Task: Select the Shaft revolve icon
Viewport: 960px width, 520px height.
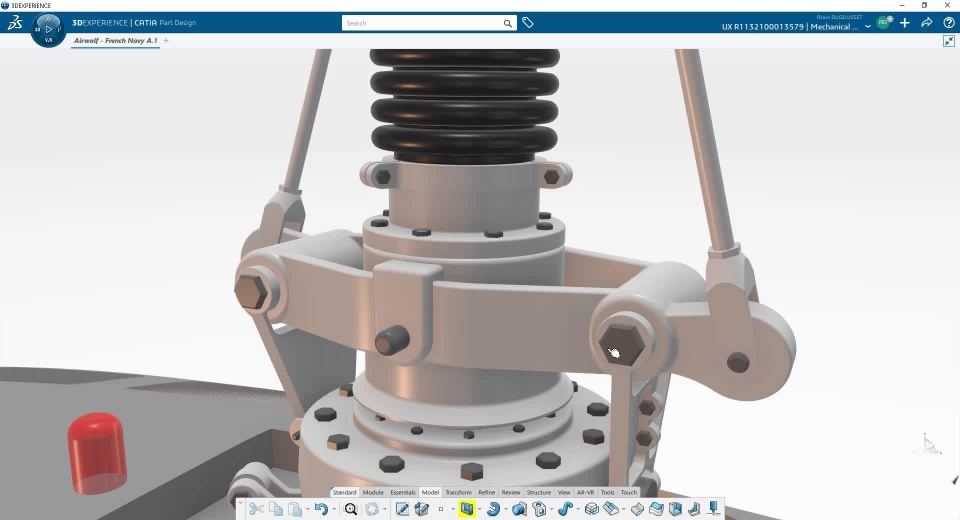Action: [493, 509]
